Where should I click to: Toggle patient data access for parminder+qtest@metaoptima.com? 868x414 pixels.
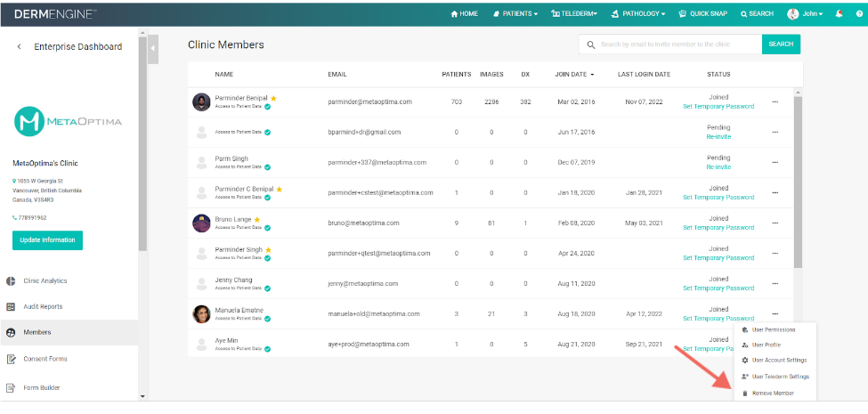click(x=267, y=258)
